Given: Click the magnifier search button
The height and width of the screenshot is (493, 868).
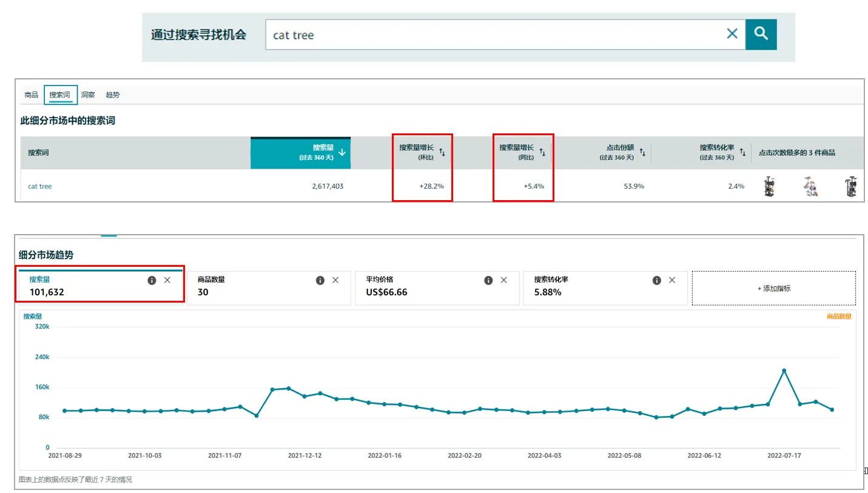Looking at the screenshot, I should click(761, 34).
